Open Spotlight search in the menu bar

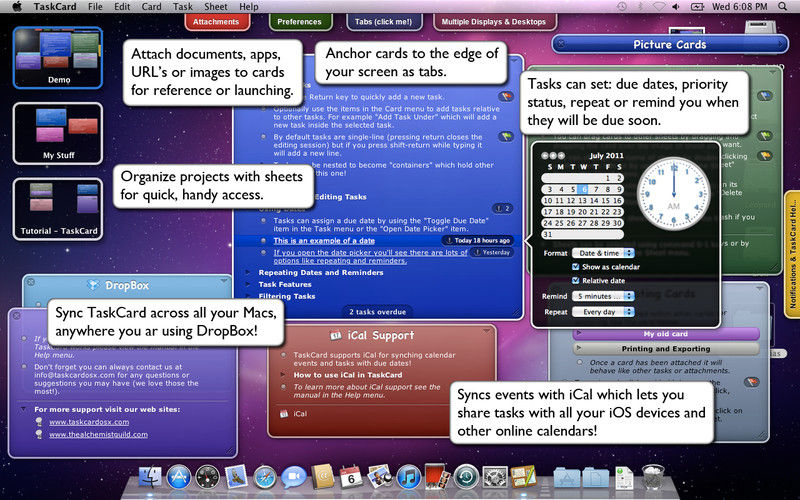[782, 7]
